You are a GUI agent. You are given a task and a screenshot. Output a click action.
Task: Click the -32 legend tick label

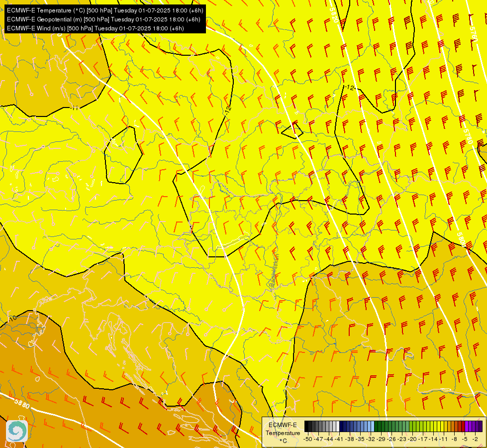(371, 440)
